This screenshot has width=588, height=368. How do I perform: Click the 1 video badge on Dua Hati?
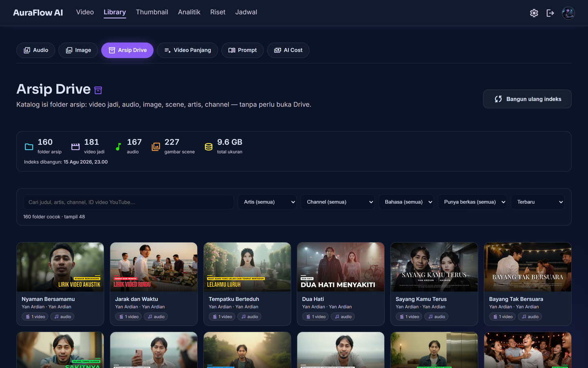[x=316, y=316]
